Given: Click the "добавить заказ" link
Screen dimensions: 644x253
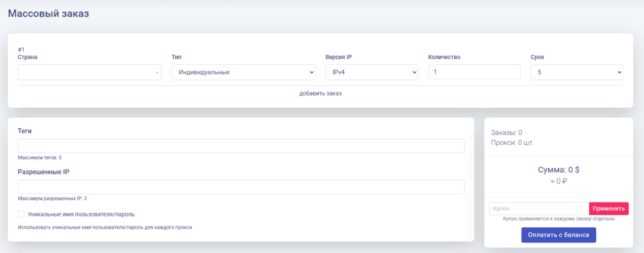Looking at the screenshot, I should click(320, 94).
